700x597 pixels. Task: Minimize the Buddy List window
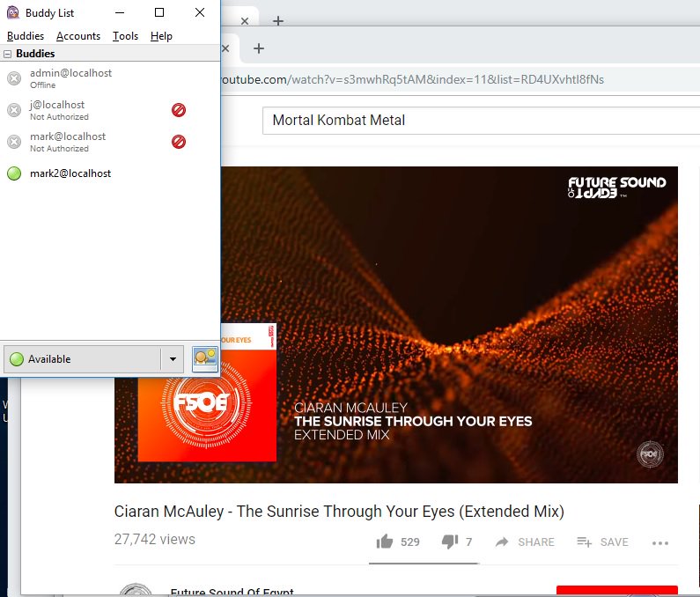coord(120,12)
